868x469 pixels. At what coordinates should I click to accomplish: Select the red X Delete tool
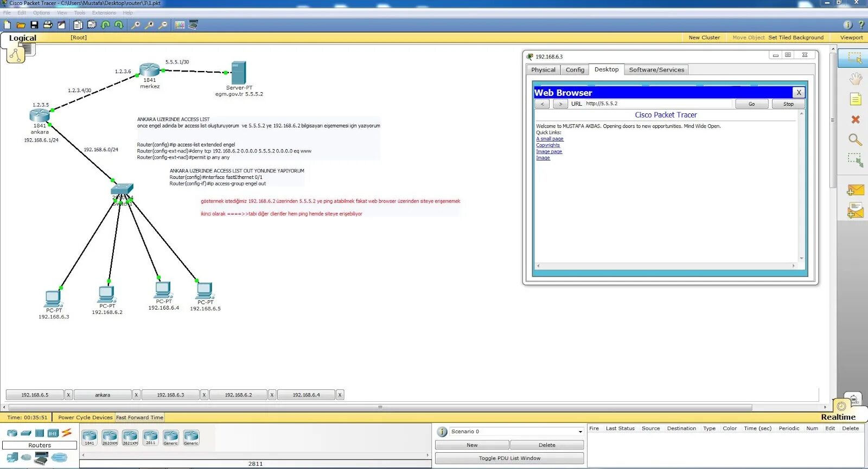click(855, 119)
